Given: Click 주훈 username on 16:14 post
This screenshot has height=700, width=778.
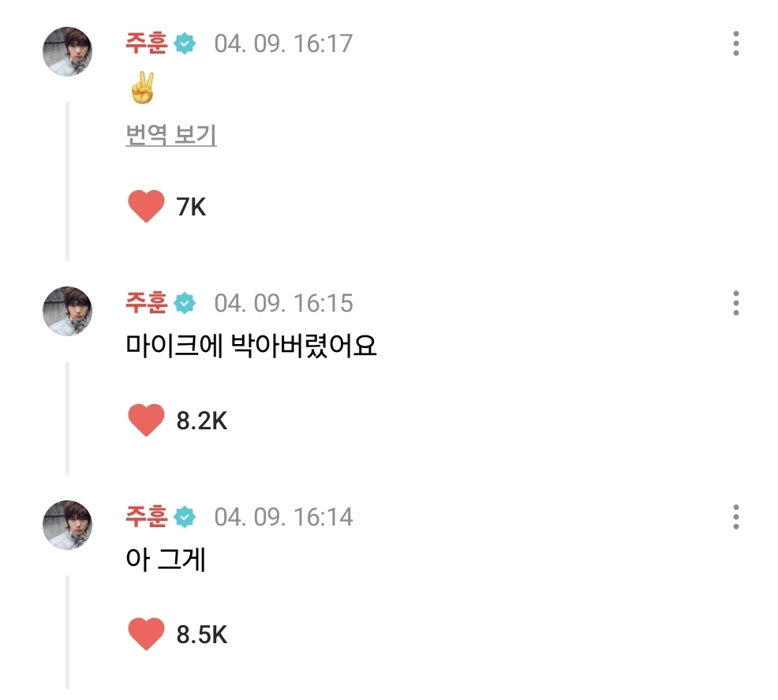Looking at the screenshot, I should (146, 516).
